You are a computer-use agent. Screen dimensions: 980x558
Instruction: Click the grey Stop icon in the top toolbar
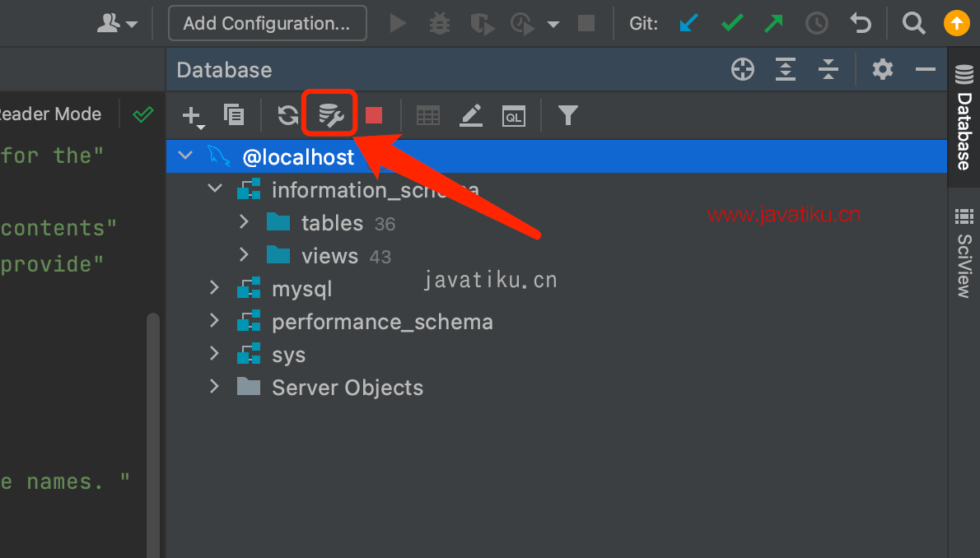pos(586,24)
